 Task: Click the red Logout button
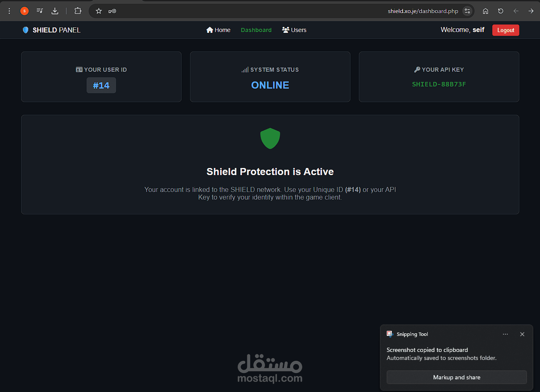tap(506, 30)
